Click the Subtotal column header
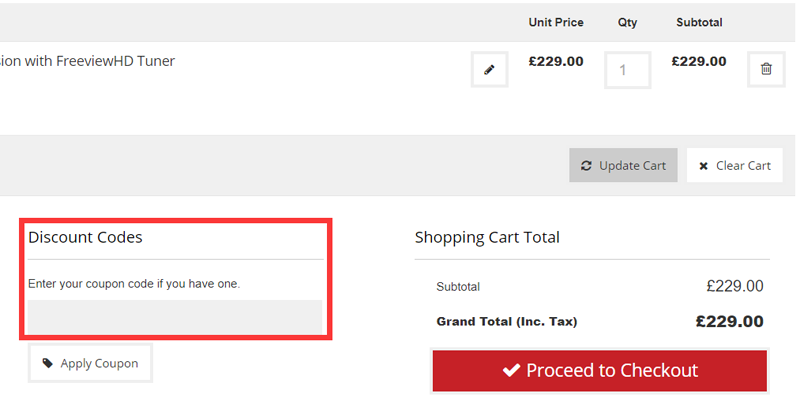 tap(699, 22)
